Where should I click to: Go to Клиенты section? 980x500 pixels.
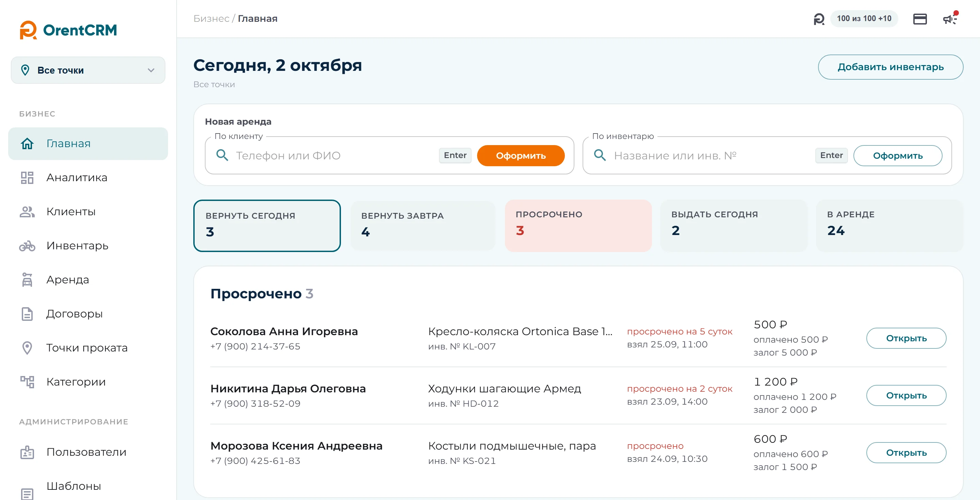[88, 212]
